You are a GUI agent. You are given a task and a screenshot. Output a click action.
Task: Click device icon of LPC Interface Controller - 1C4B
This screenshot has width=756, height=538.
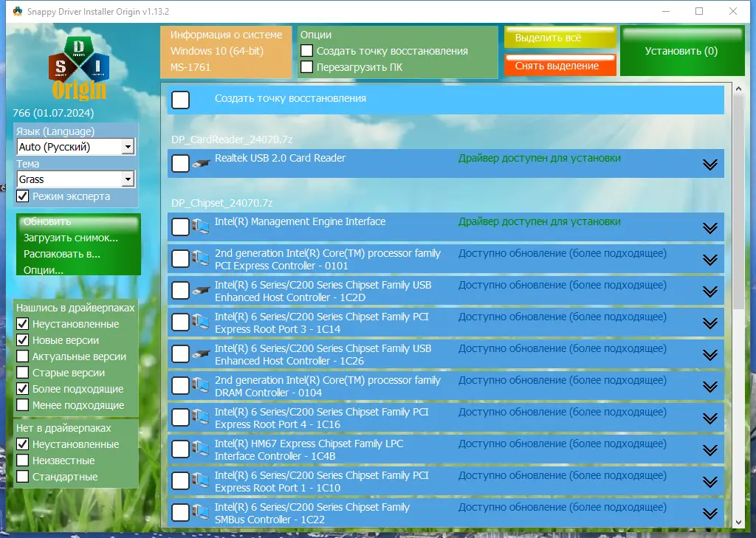201,449
